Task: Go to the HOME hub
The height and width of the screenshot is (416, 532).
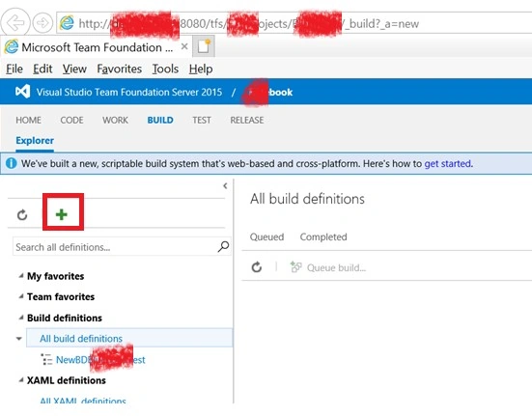Action: (x=29, y=120)
